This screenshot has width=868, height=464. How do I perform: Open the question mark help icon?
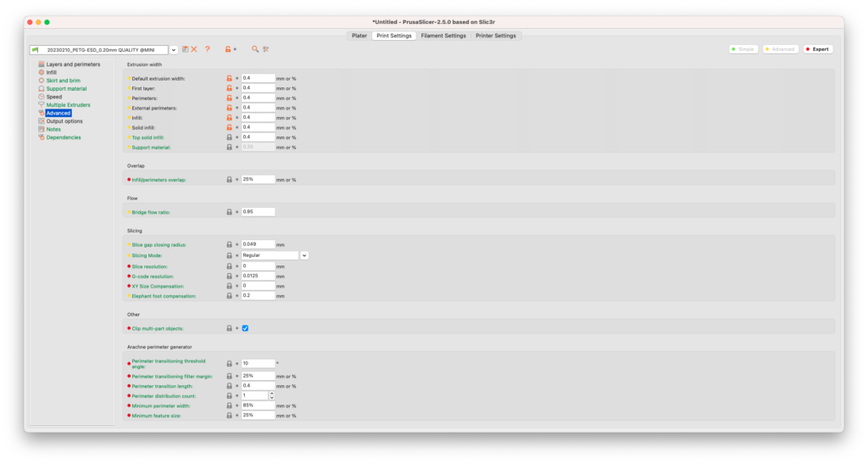pyautogui.click(x=208, y=49)
